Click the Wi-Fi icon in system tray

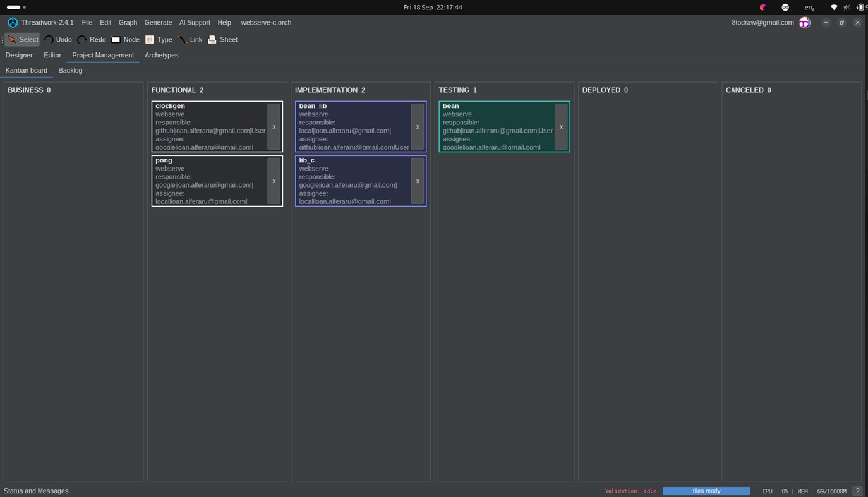(x=834, y=8)
